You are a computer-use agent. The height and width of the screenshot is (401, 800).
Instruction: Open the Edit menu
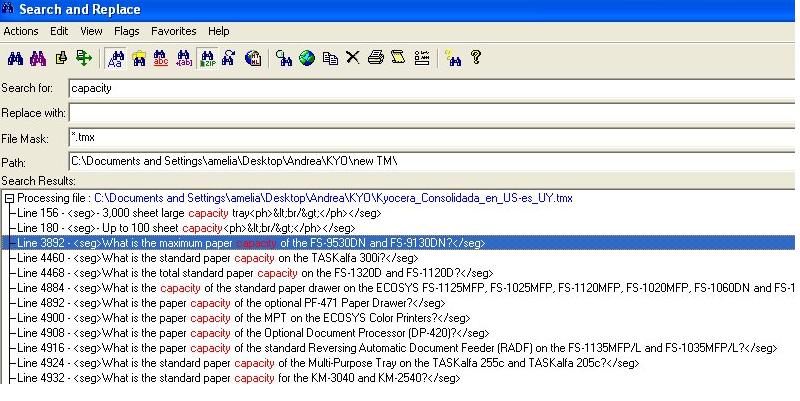(59, 31)
